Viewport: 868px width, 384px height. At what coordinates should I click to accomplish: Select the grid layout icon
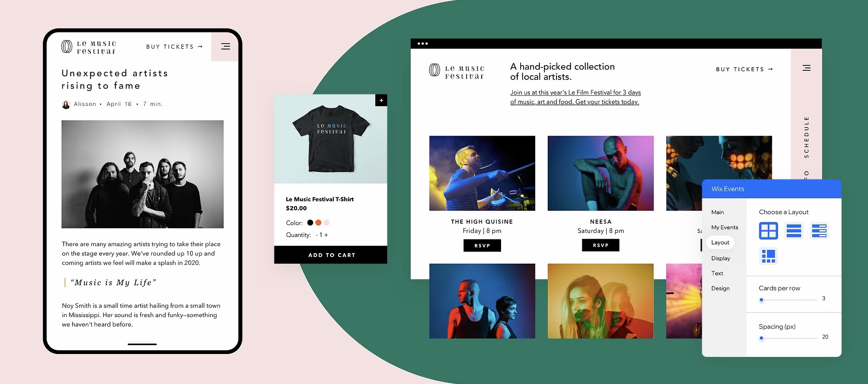tap(768, 231)
